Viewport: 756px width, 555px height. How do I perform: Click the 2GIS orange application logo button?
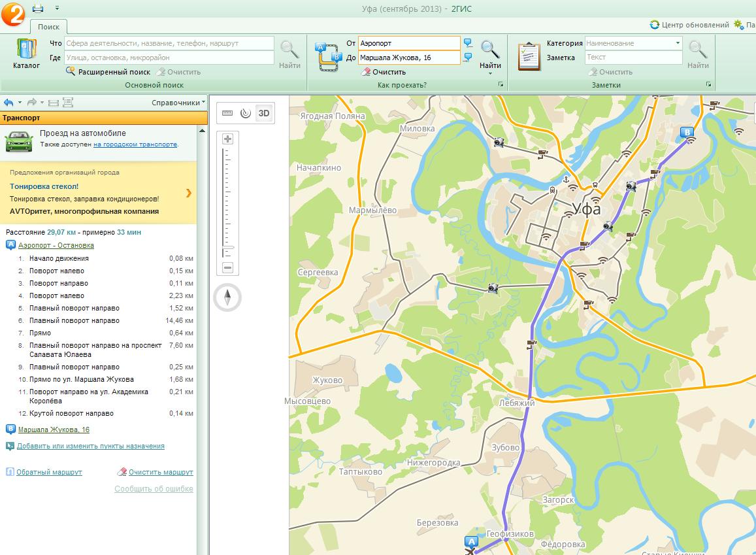[13, 14]
